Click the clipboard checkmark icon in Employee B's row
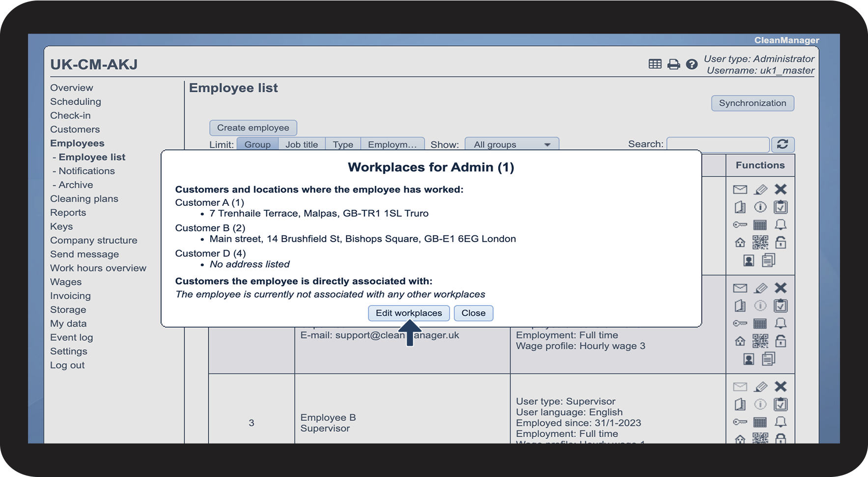The image size is (868, 477). [781, 405]
